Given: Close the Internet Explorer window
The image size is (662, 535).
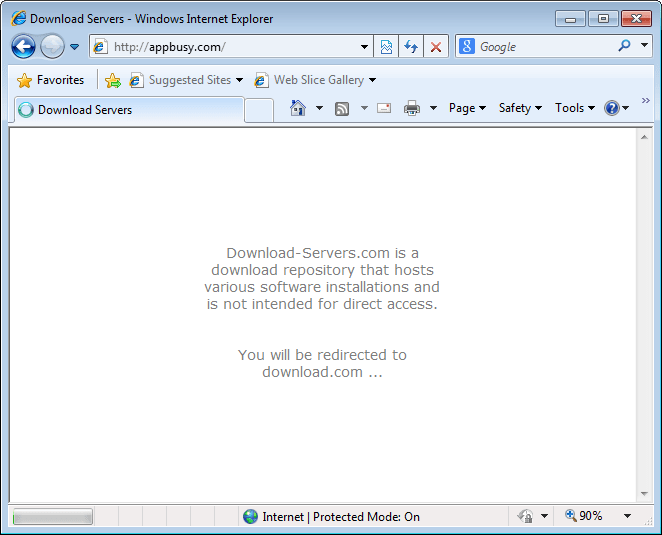Looking at the screenshot, I should pyautogui.click(x=637, y=19).
